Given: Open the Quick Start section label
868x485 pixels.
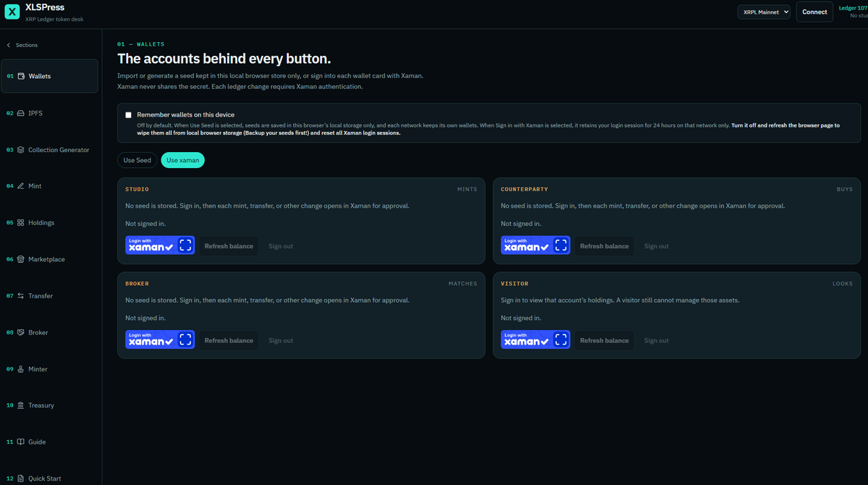Looking at the screenshot, I should pyautogui.click(x=45, y=478).
